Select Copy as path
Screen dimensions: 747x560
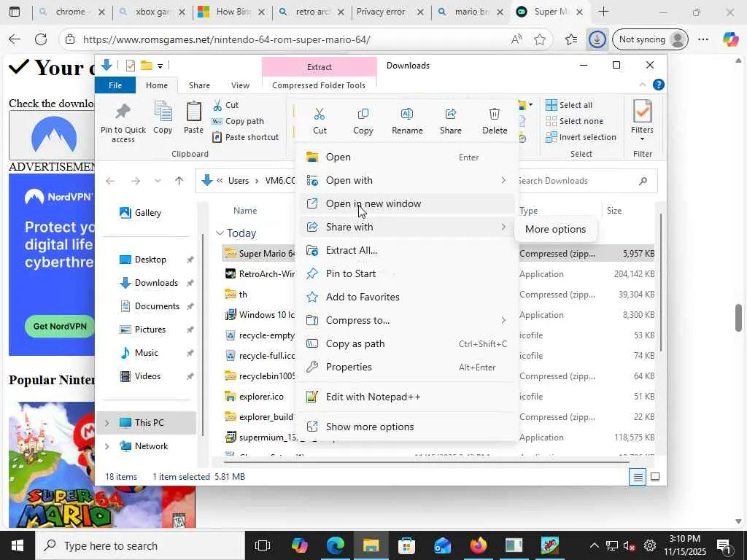406,344
